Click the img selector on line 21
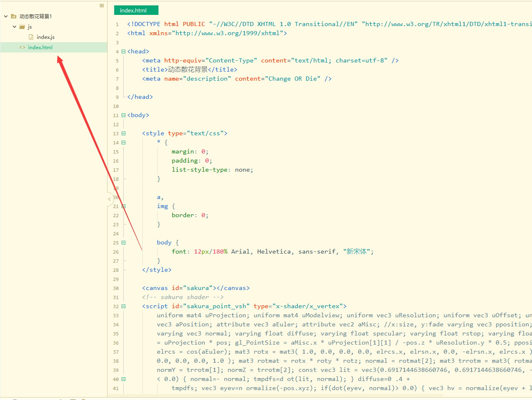 163,206
